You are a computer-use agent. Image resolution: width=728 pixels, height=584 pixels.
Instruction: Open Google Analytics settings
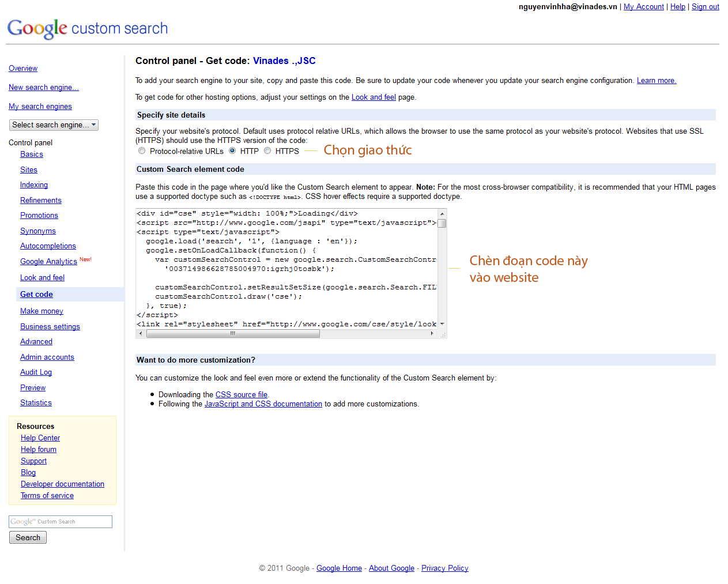[x=48, y=262]
